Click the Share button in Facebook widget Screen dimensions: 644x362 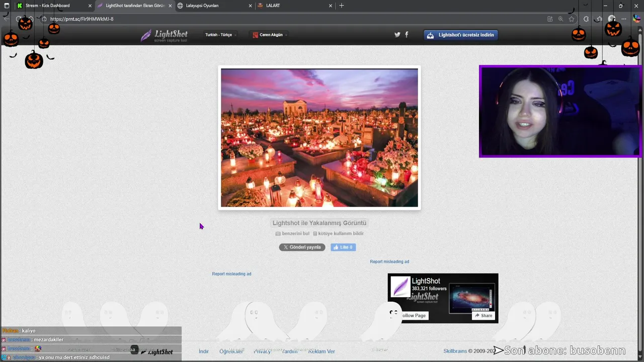484,316
